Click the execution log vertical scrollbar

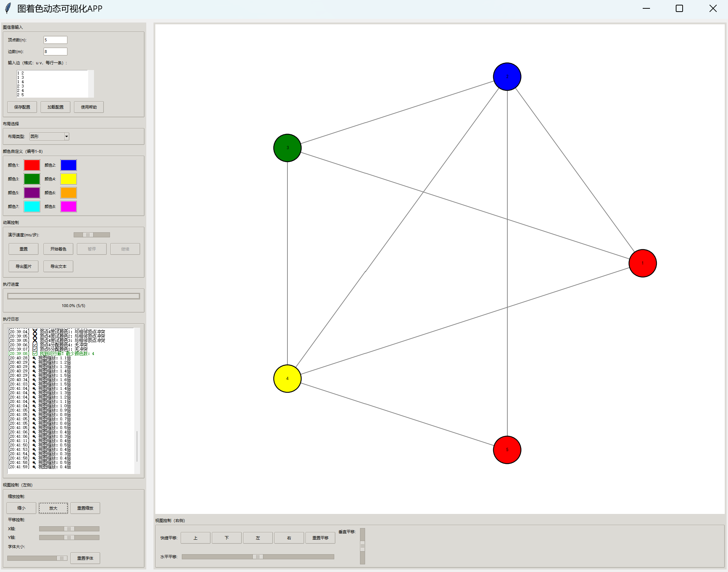click(x=137, y=446)
